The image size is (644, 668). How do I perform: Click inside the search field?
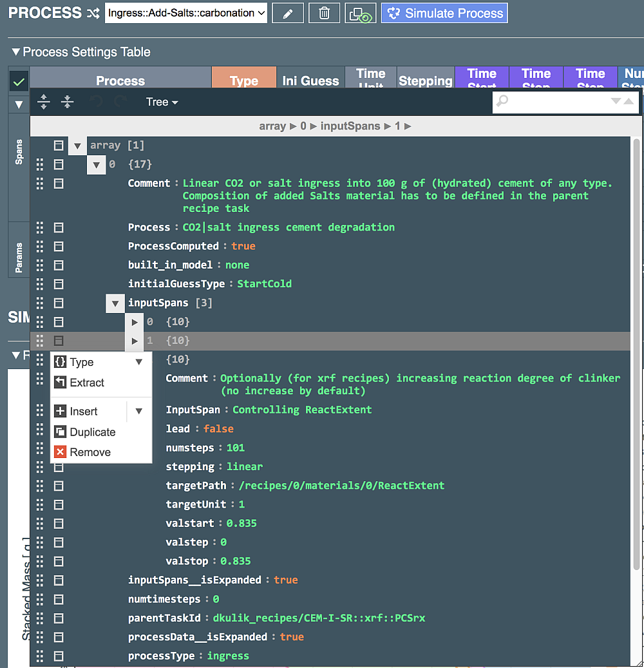(560, 102)
